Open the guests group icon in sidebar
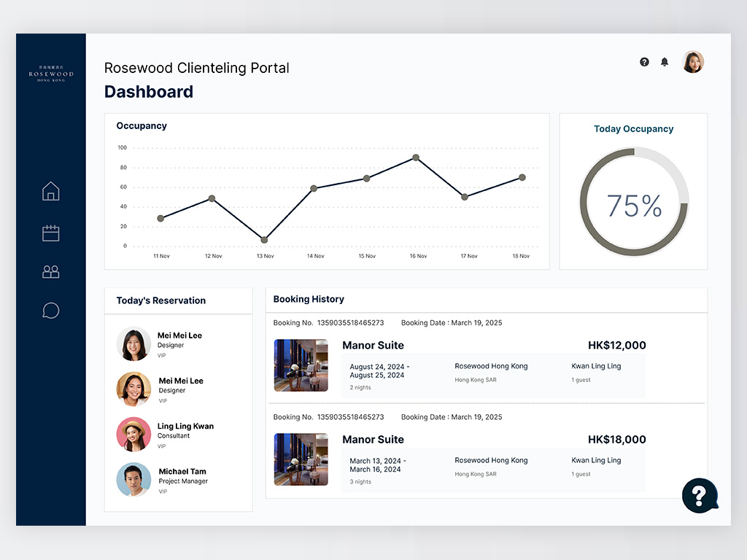Screen dimensions: 747x560 coord(50,272)
